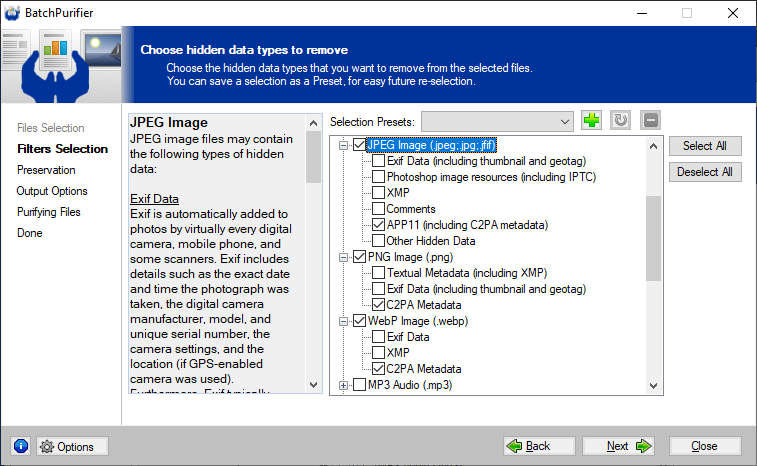Uncheck the WebP Image checkbox
Image resolution: width=757 pixels, height=466 pixels.
359,321
